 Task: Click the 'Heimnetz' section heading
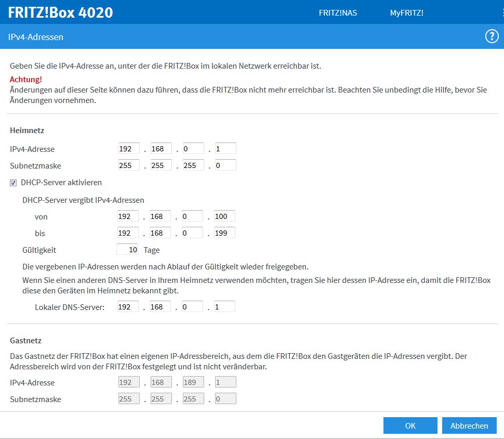[27, 131]
